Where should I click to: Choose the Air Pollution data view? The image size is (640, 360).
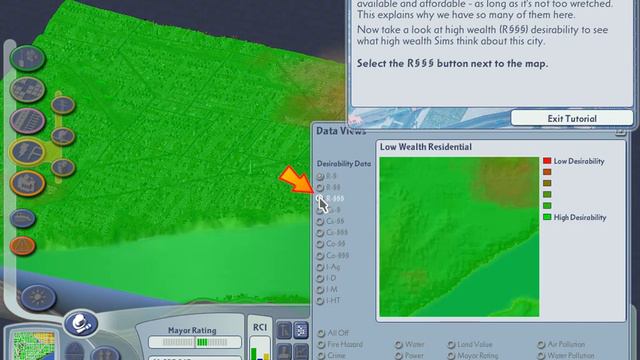click(561, 344)
